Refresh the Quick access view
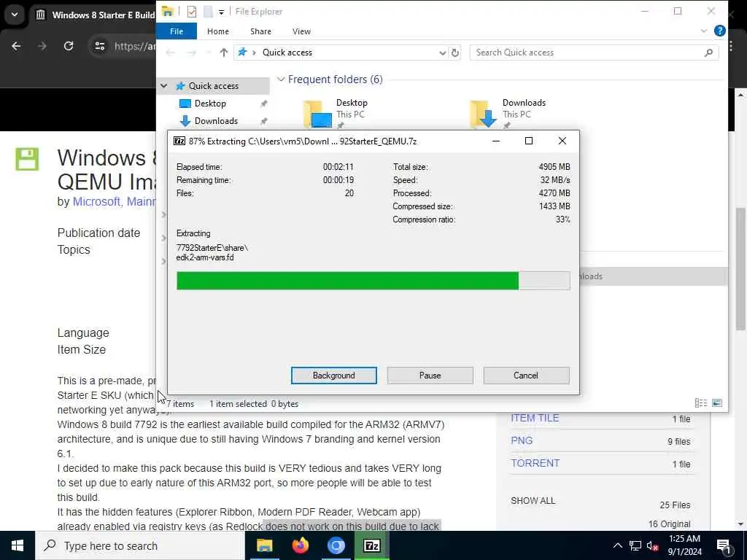747x560 pixels. [x=455, y=52]
